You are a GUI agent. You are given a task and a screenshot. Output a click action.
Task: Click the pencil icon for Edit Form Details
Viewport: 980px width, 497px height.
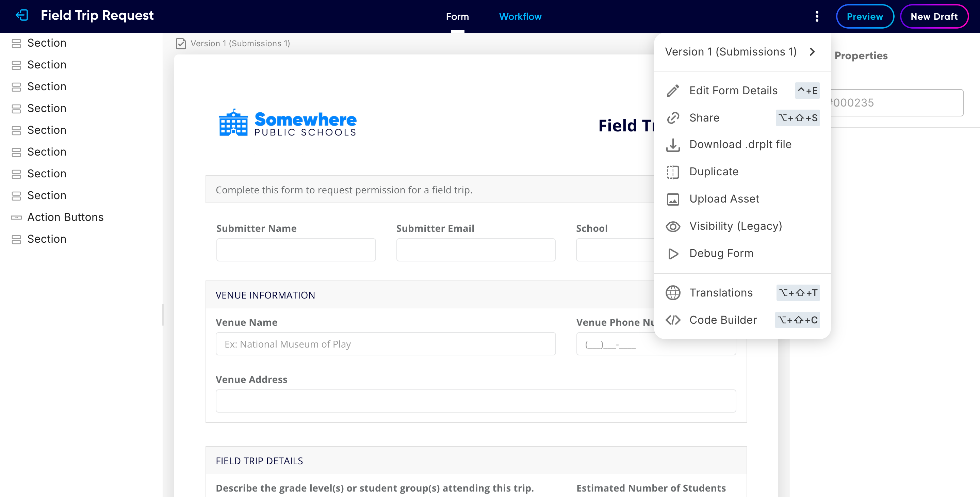tap(673, 91)
